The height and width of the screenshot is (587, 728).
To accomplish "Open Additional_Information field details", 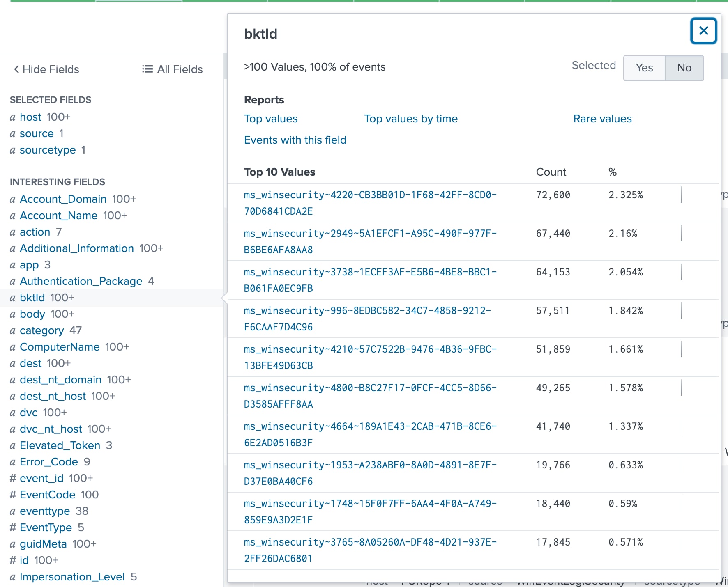I will click(77, 248).
